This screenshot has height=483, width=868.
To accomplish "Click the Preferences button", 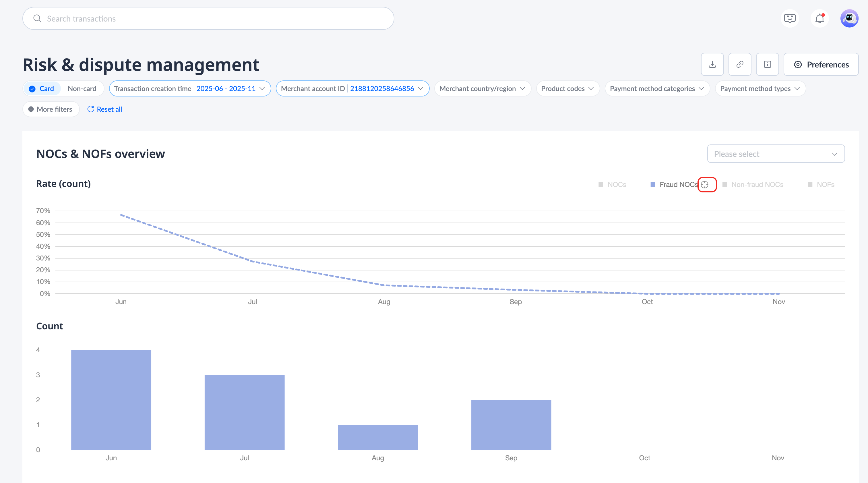I will pyautogui.click(x=821, y=64).
